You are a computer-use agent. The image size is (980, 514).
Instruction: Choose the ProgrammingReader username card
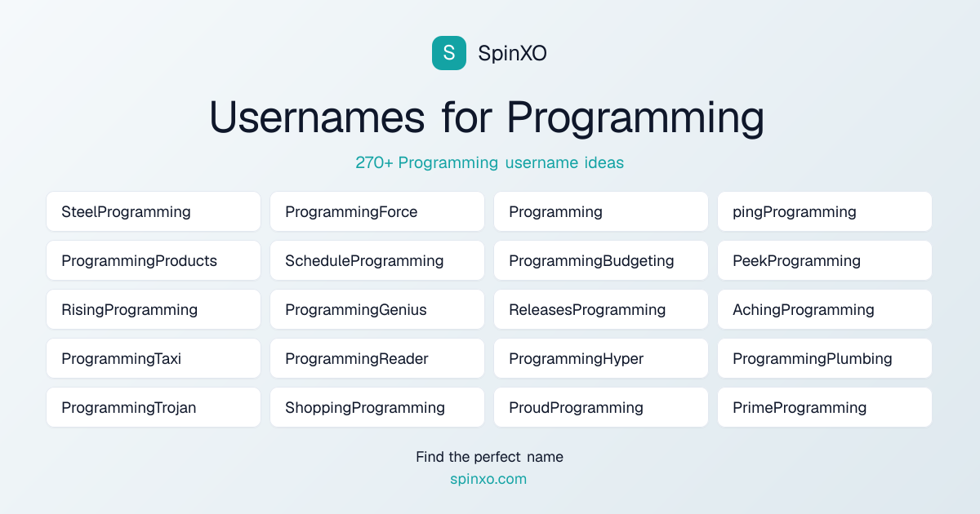coord(377,358)
